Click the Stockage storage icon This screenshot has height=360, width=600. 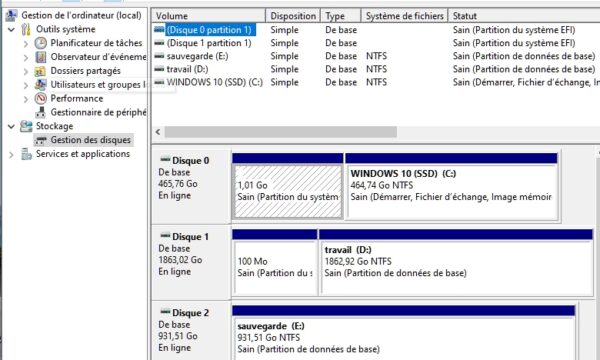[x=26, y=126]
